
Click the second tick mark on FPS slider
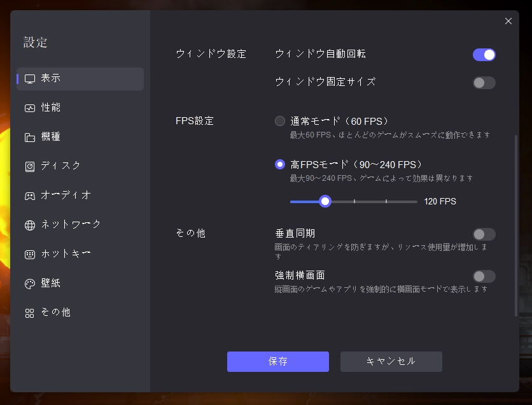pyautogui.click(x=354, y=201)
